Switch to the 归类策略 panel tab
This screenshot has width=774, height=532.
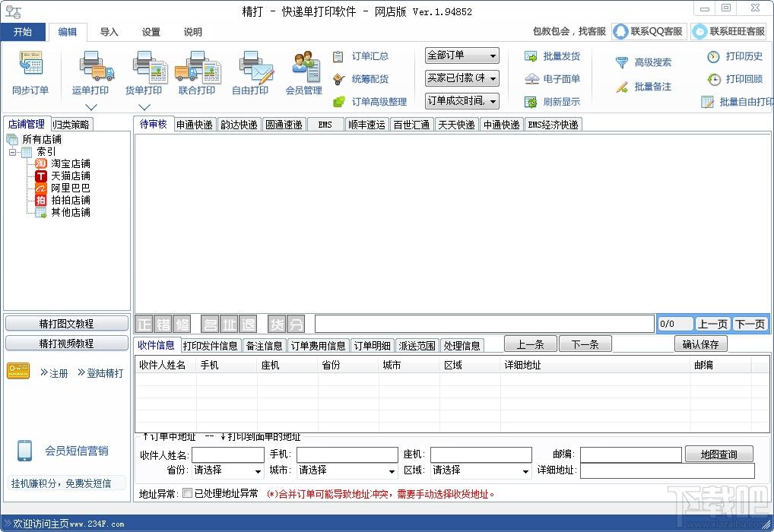[71, 125]
